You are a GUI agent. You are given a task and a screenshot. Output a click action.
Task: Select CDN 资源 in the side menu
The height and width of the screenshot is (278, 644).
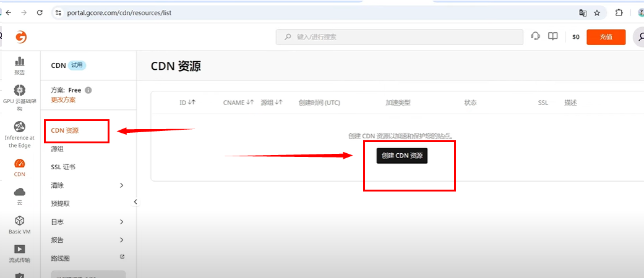pyautogui.click(x=65, y=131)
